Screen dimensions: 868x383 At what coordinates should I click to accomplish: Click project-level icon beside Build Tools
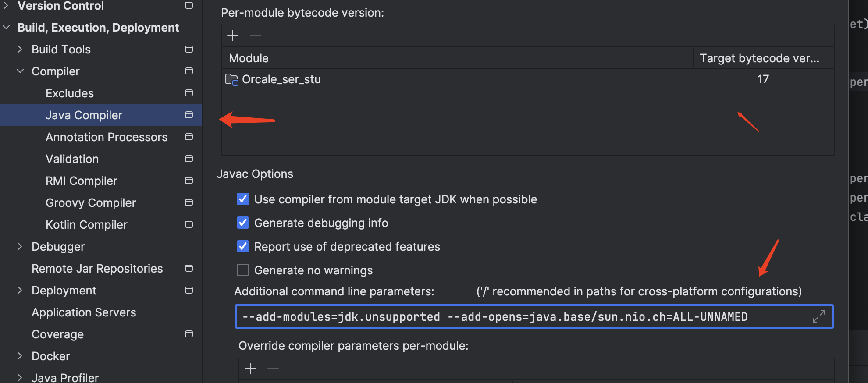189,49
